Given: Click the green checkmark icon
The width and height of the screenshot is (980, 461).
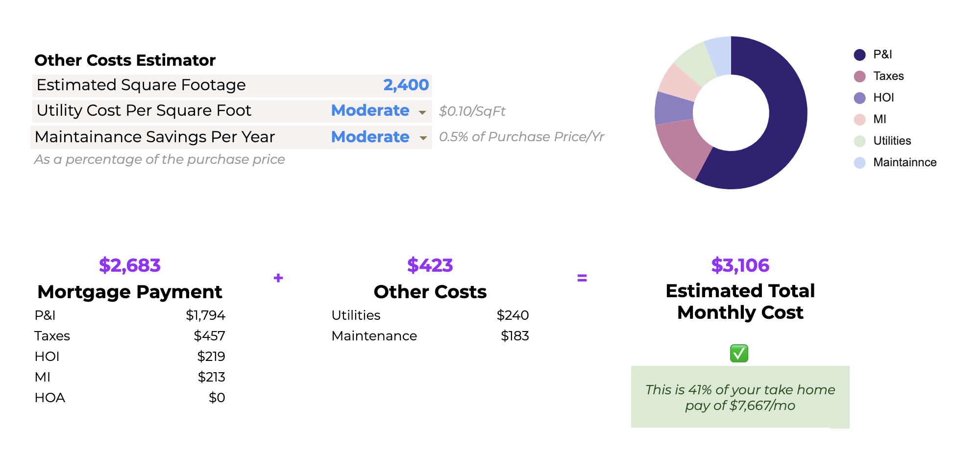Looking at the screenshot, I should tap(739, 353).
